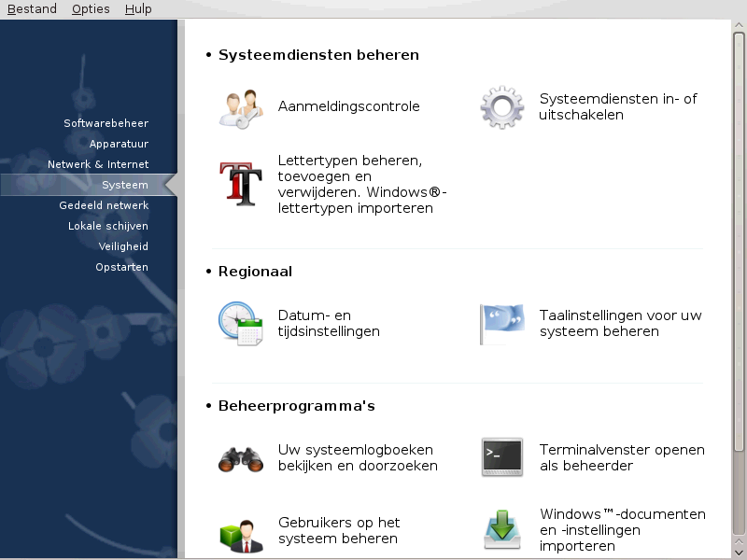Viewport: 747px width, 560px height.
Task: Select Softwarebeheer in the sidebar
Action: click(106, 123)
